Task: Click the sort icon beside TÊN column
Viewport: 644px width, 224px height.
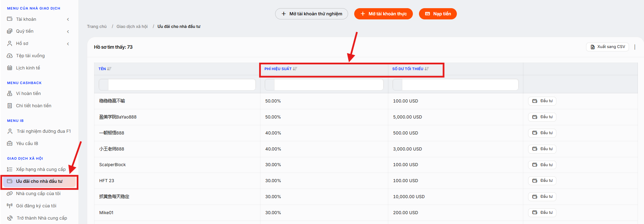Action: 109,69
